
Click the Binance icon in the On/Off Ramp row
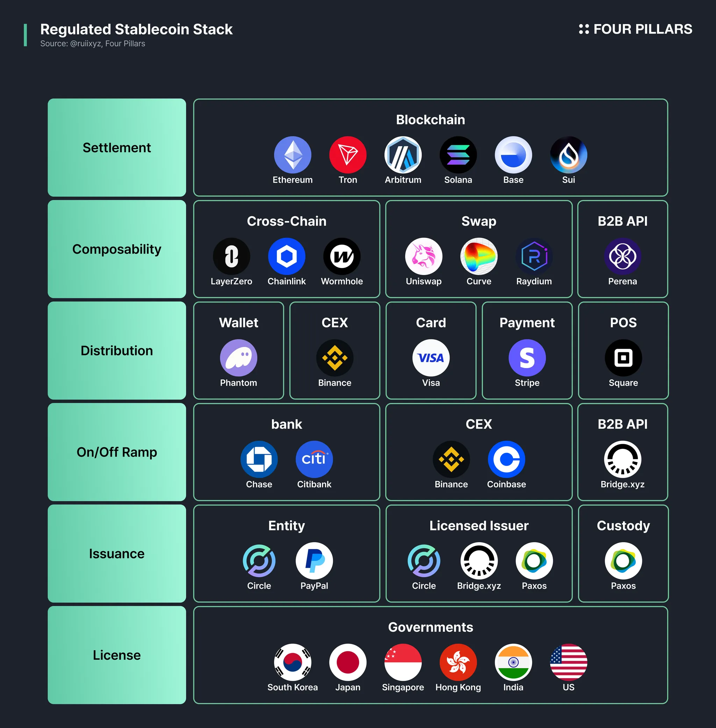point(451,459)
